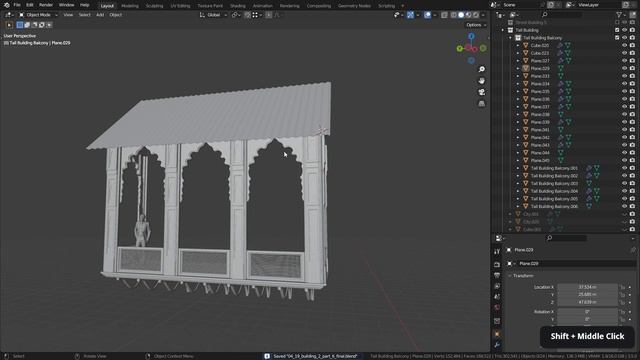Open the Modifiers wrench tab icon
Screen dimensions: 640x360
(x=497, y=345)
